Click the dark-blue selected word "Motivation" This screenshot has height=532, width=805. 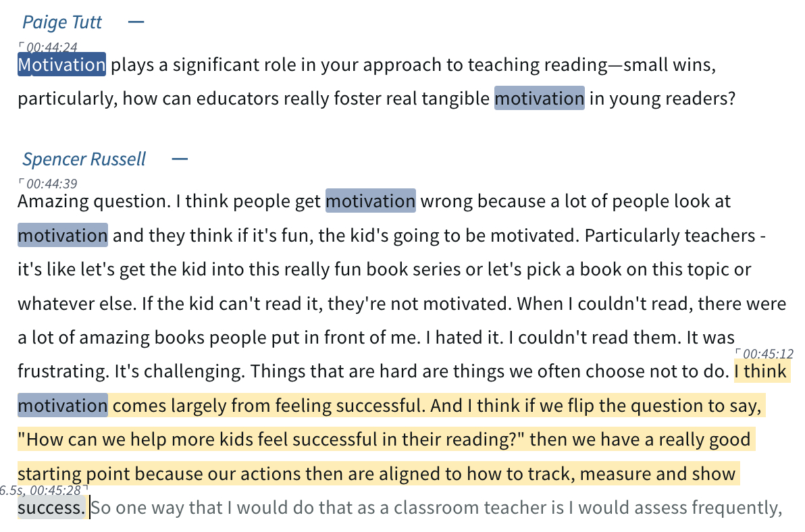(x=61, y=65)
